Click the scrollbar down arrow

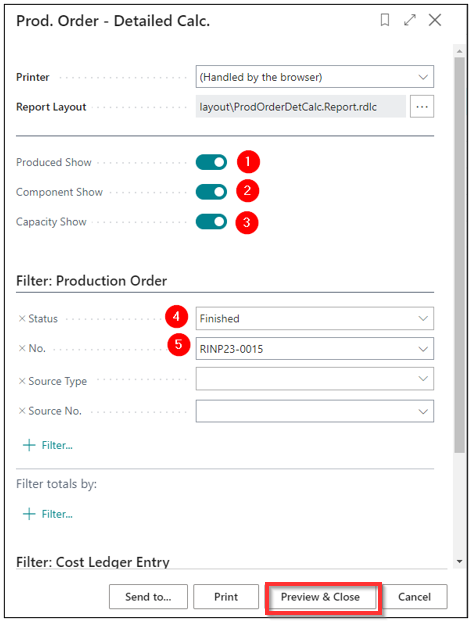tap(460, 561)
